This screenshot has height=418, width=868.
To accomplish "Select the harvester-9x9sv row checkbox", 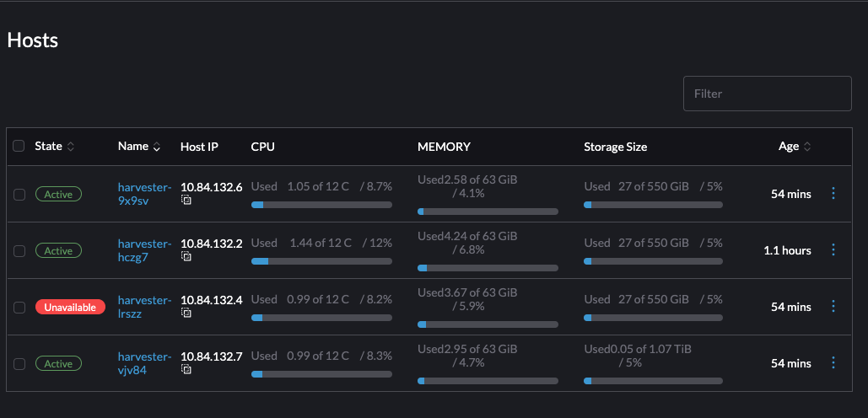I will (x=19, y=195).
